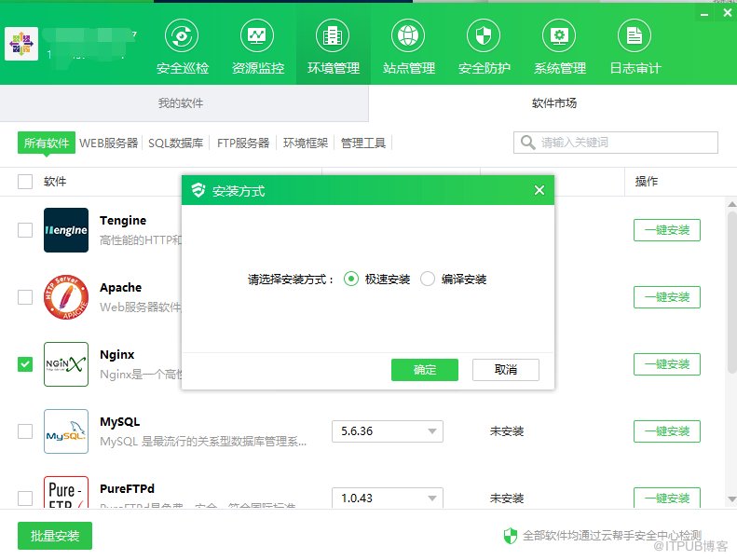Click the Apache software name
The height and width of the screenshot is (560, 737).
pyautogui.click(x=121, y=287)
